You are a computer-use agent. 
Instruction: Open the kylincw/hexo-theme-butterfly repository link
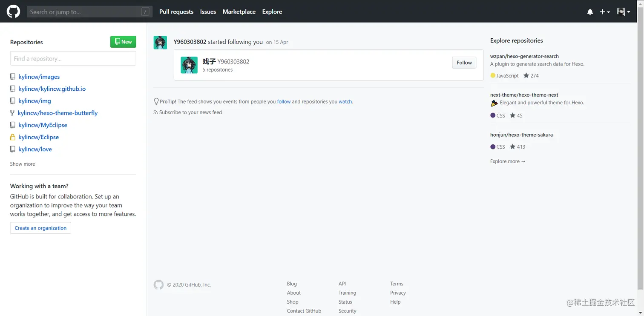[57, 113]
